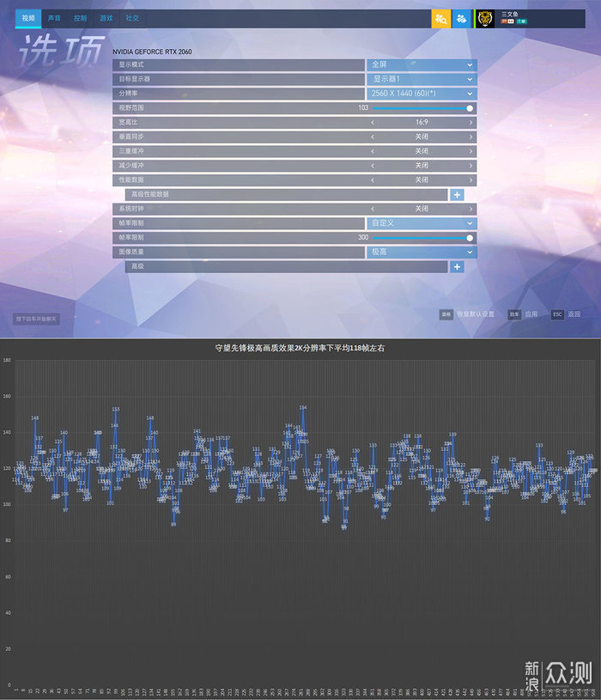Click the blue social group icon
601x700 pixels.
461,19
